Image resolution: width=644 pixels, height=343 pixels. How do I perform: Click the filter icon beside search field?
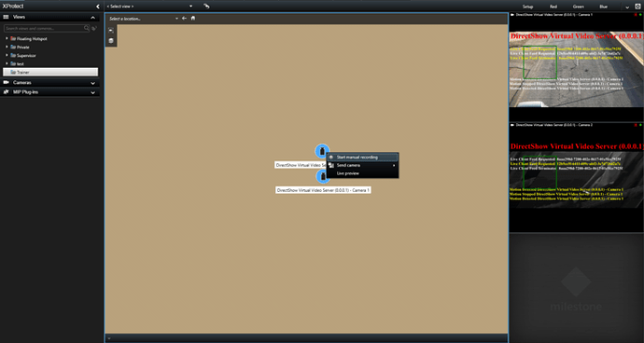coord(94,28)
